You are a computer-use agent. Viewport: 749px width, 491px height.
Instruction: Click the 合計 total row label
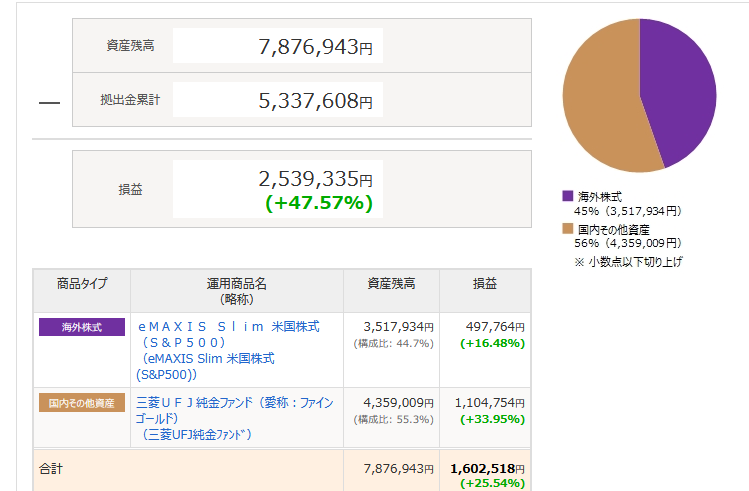51,468
